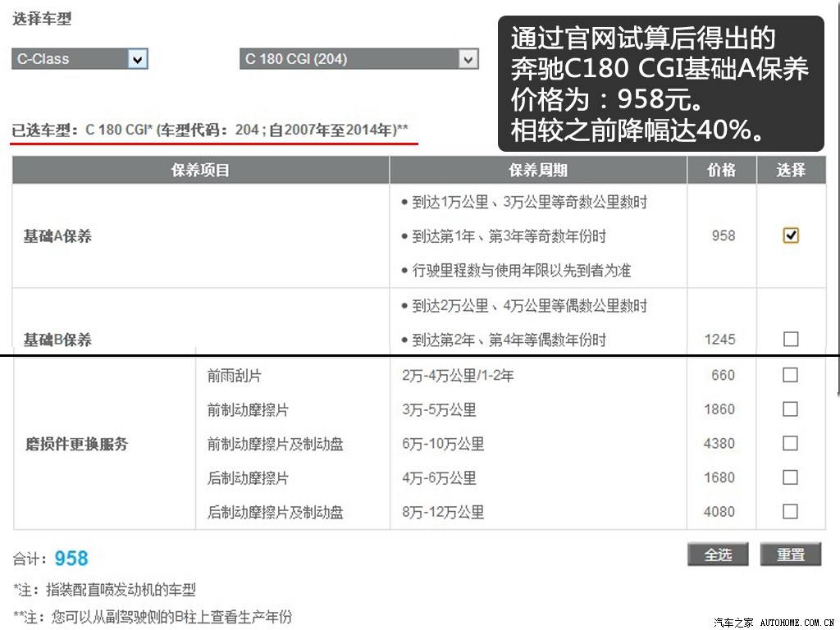Click the 行驶里程数与使用年限以先到者为准 bullet
Screen dimensions: 840x630
pos(516,271)
